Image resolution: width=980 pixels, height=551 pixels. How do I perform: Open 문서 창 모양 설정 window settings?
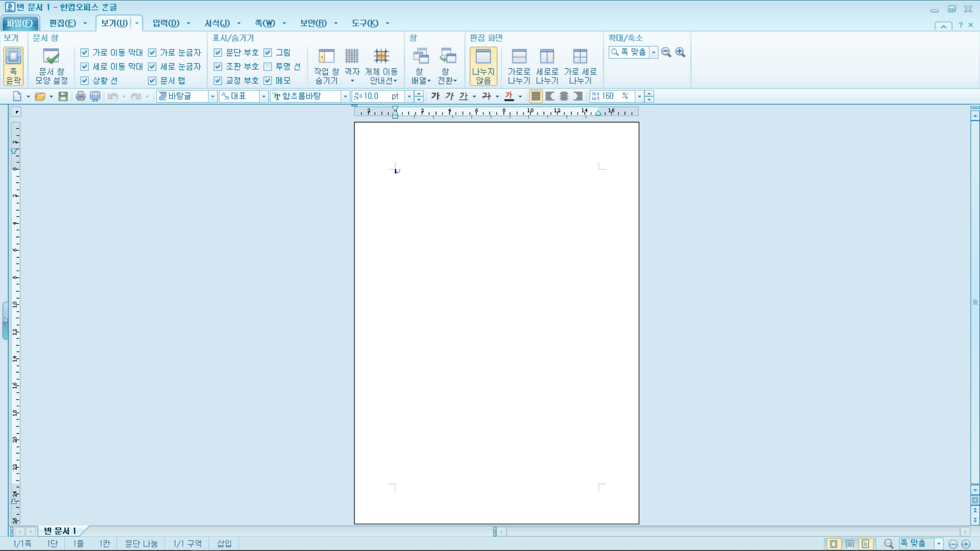[x=51, y=66]
